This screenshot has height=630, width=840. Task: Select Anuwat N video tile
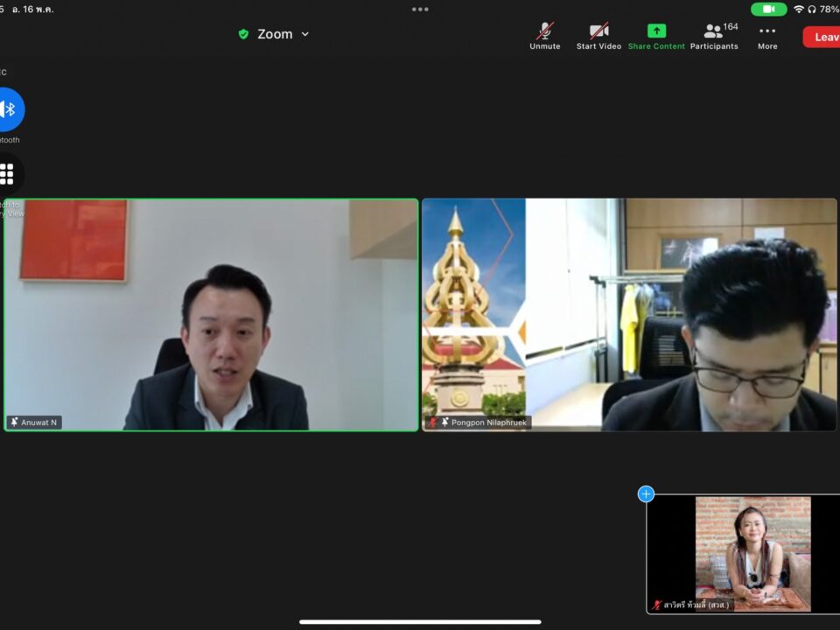coord(211,315)
